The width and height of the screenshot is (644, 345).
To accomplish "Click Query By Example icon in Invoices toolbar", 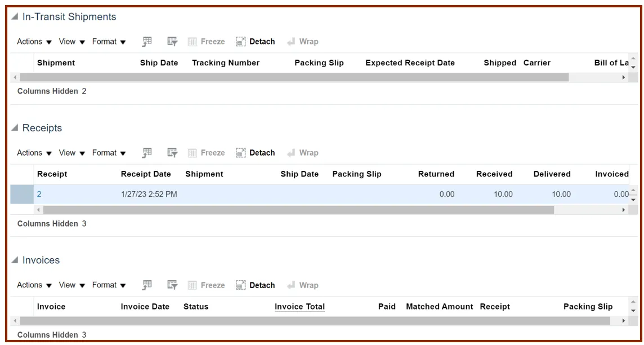I will pos(173,285).
